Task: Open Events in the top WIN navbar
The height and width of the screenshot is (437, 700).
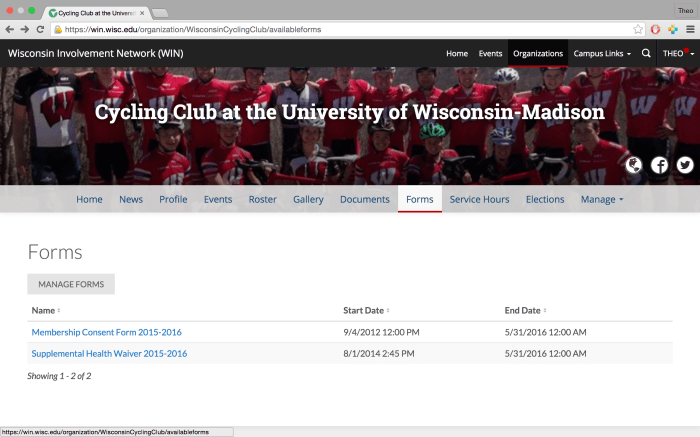Action: coord(490,53)
